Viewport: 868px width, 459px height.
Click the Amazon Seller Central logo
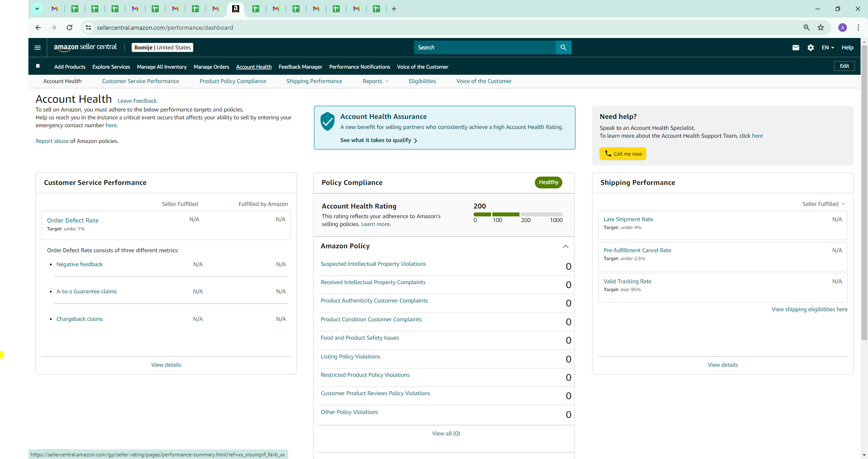point(85,47)
